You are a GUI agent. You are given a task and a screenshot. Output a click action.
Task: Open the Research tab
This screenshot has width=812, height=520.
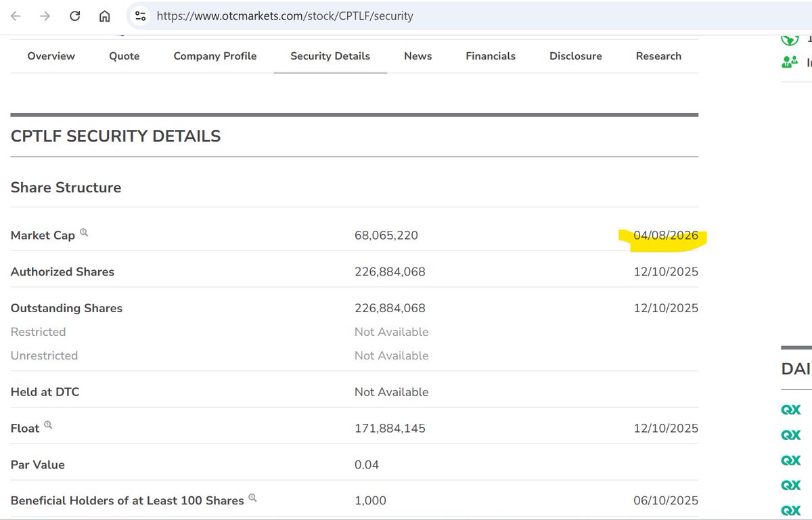pyautogui.click(x=658, y=56)
